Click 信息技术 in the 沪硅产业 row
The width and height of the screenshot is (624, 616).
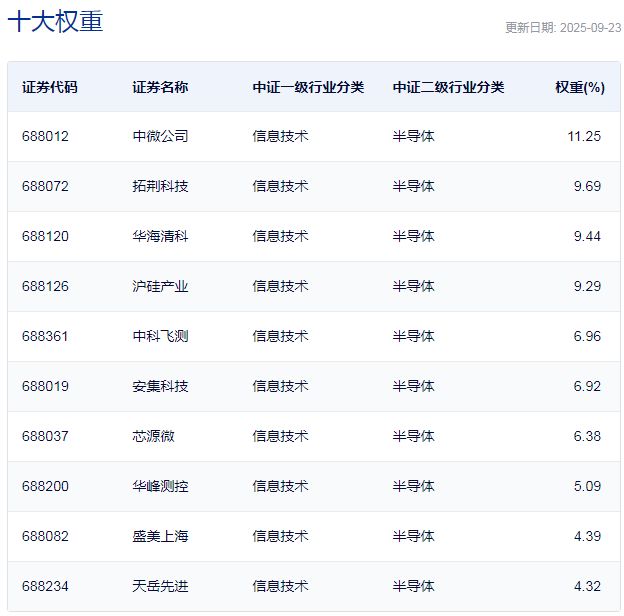[281, 286]
